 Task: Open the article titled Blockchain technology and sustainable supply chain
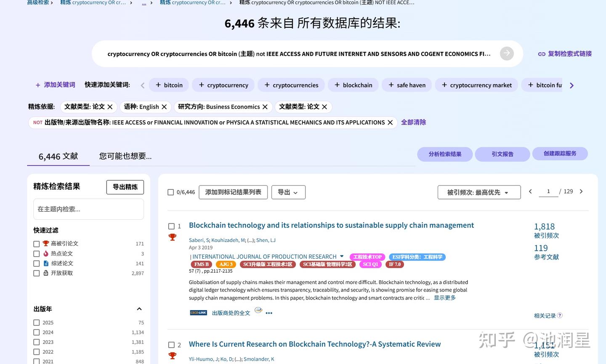tap(331, 225)
